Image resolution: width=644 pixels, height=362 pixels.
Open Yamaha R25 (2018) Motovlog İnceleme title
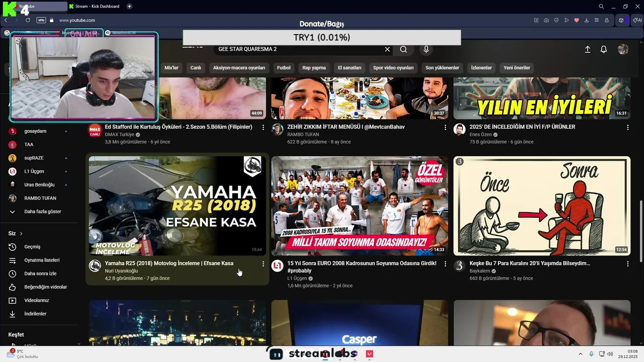coord(169,263)
